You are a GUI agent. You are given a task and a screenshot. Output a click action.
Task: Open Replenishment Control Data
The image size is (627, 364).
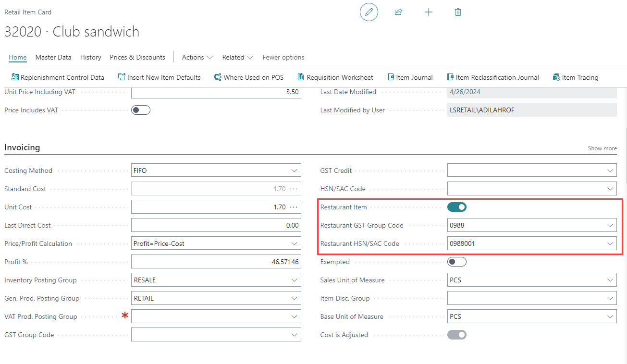[57, 77]
